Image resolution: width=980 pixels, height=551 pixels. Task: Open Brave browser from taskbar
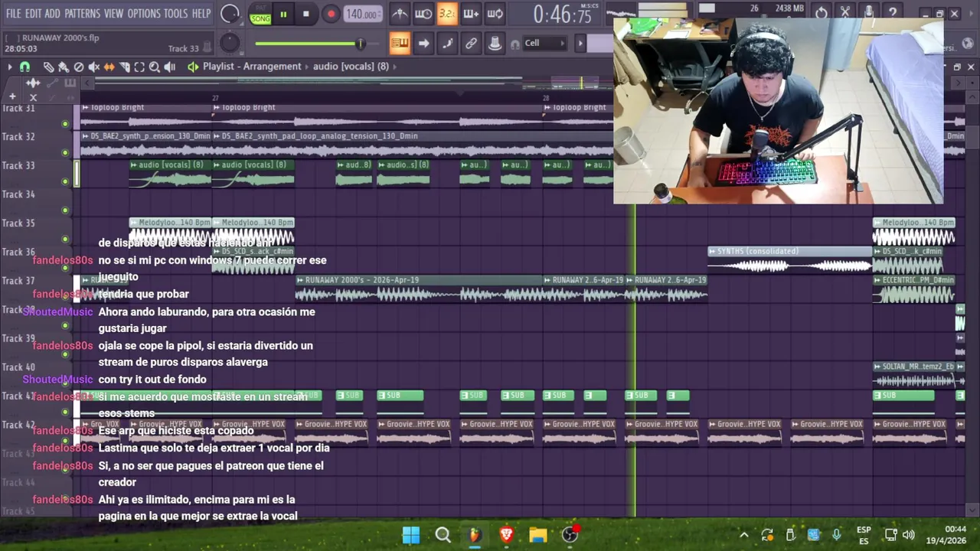(x=506, y=535)
